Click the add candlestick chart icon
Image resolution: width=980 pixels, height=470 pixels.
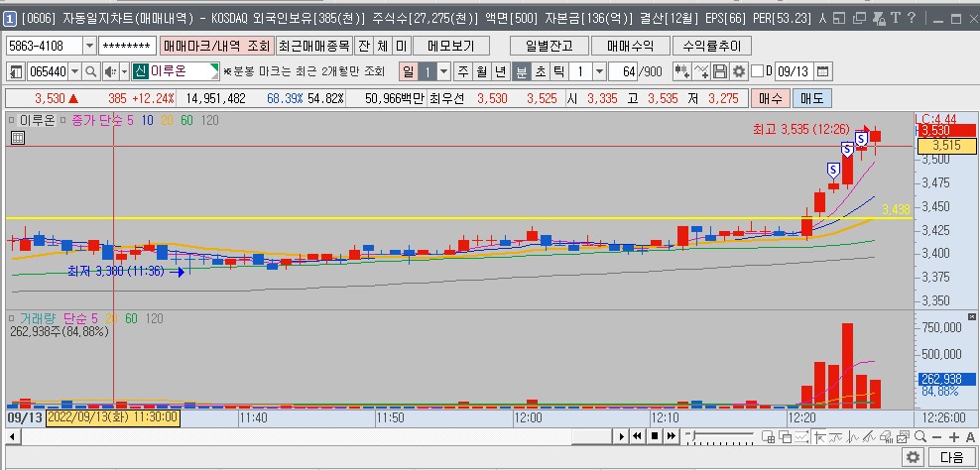tap(681, 71)
